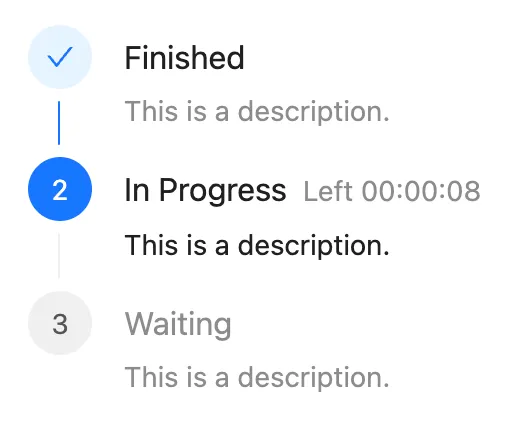
Task: Click the word description in the Finished step
Action: pyautogui.click(x=313, y=112)
